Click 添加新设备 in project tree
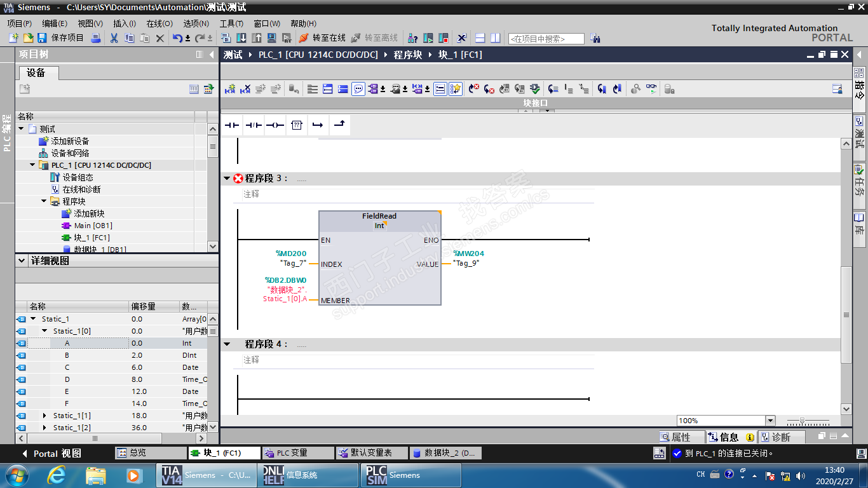 71,141
